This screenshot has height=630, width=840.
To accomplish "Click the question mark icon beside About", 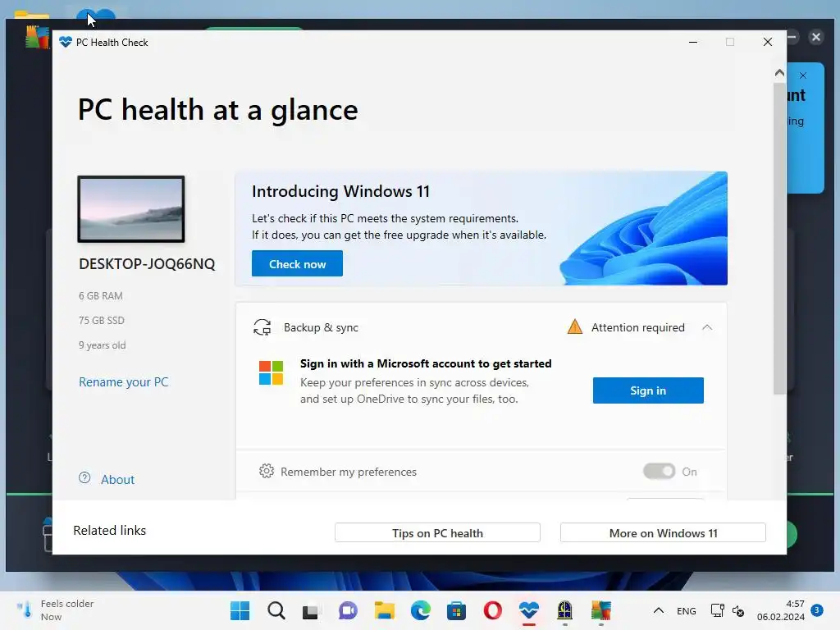I will pos(84,478).
